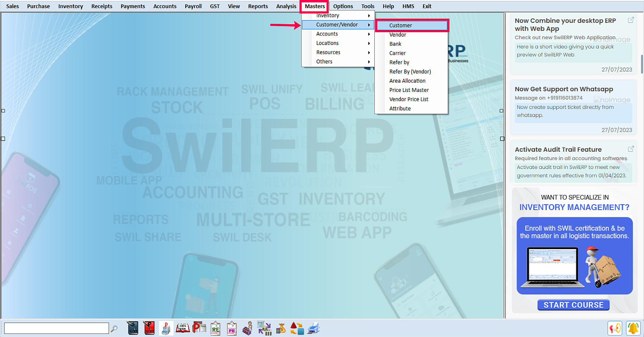
Task: Open the Help menu
Action: (x=388, y=6)
